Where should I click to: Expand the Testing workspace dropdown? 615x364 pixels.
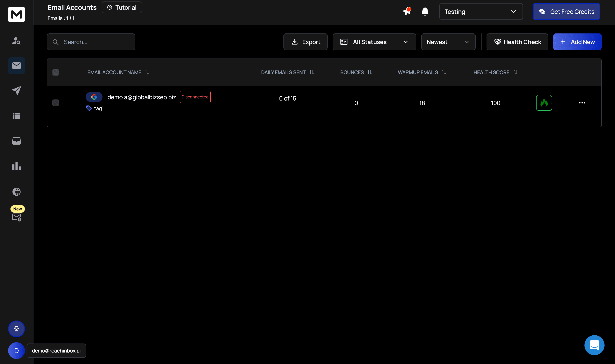[x=480, y=11]
